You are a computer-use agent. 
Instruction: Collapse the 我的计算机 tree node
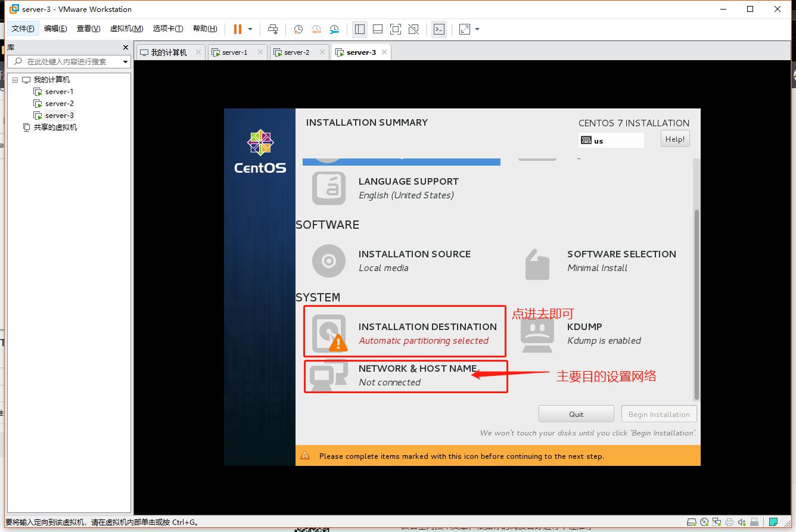point(15,79)
